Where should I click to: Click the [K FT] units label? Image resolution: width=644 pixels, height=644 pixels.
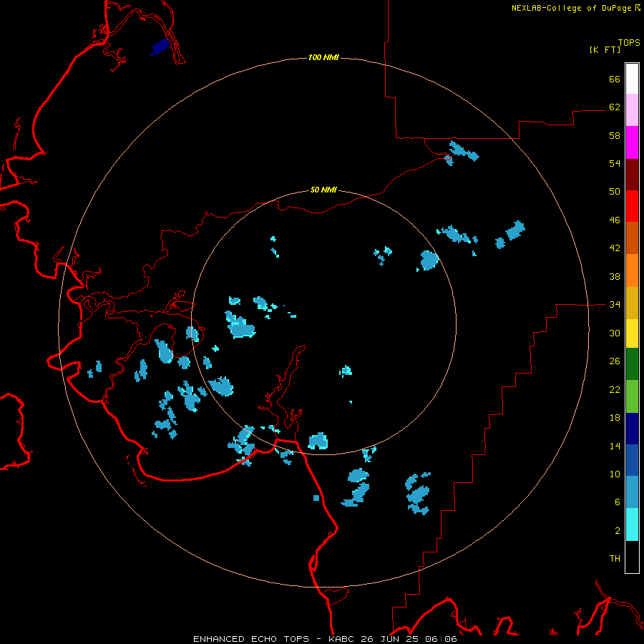[605, 50]
